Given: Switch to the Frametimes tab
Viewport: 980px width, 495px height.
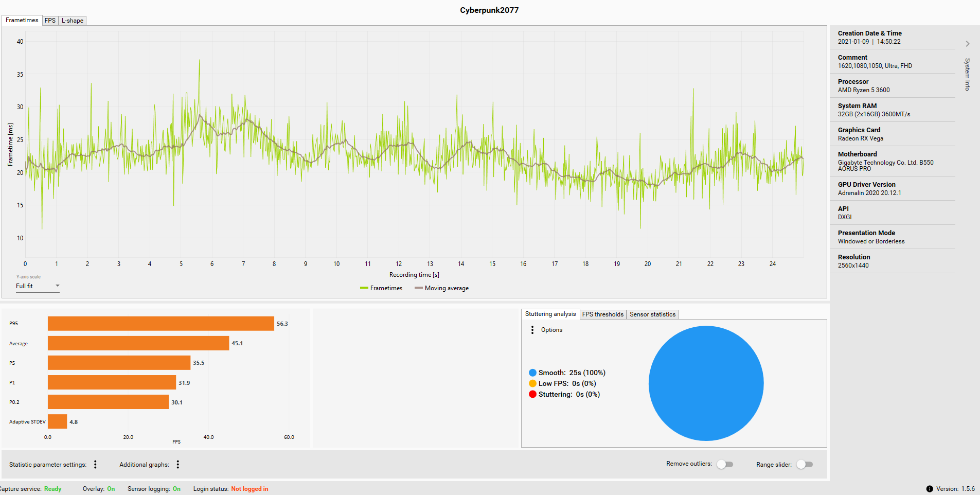Looking at the screenshot, I should click(22, 20).
